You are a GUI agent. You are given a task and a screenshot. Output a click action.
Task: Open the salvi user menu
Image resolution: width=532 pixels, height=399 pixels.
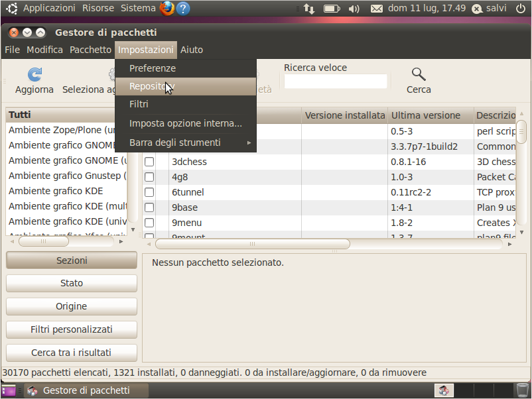pos(490,9)
